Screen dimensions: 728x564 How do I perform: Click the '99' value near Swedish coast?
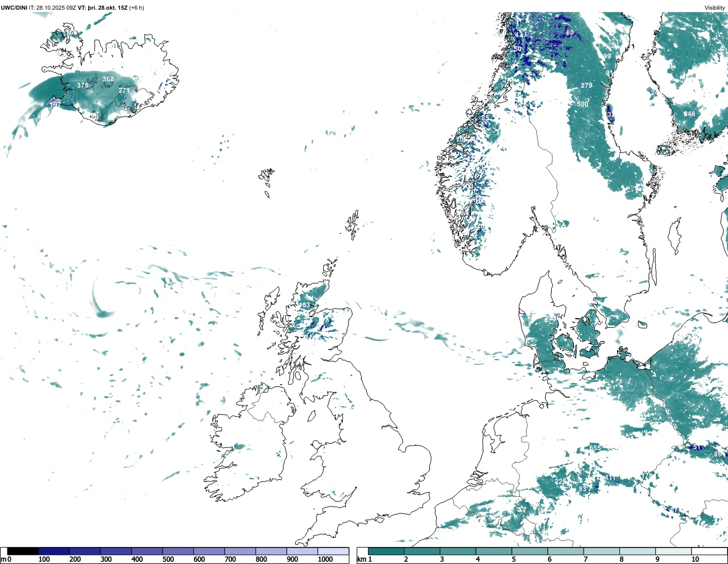coord(607,56)
